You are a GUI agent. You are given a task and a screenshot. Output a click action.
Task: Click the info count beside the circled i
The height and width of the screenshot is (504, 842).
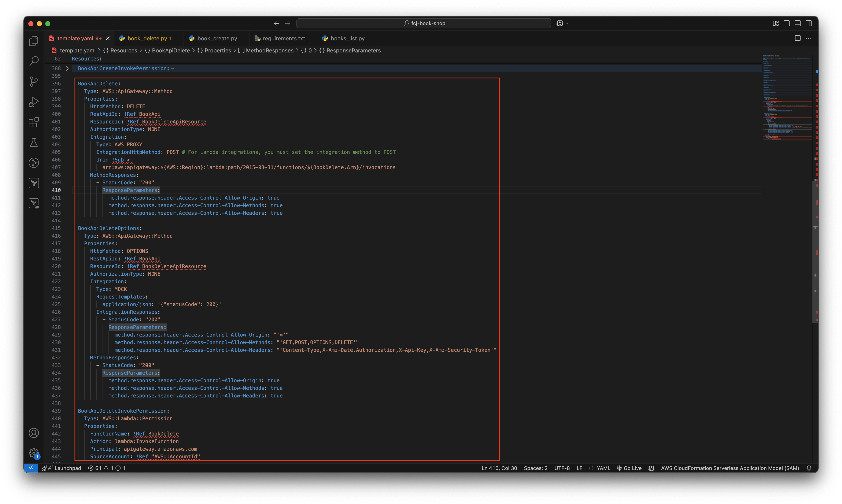(121, 468)
